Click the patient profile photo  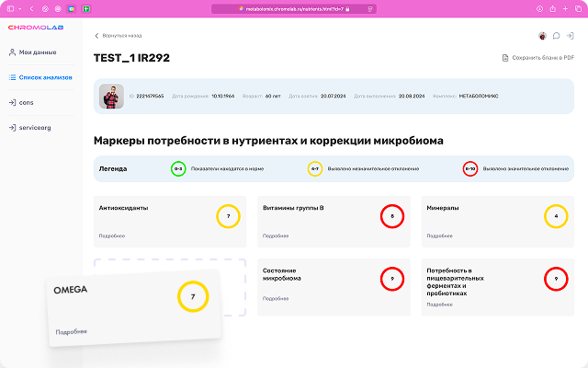pyautogui.click(x=111, y=96)
